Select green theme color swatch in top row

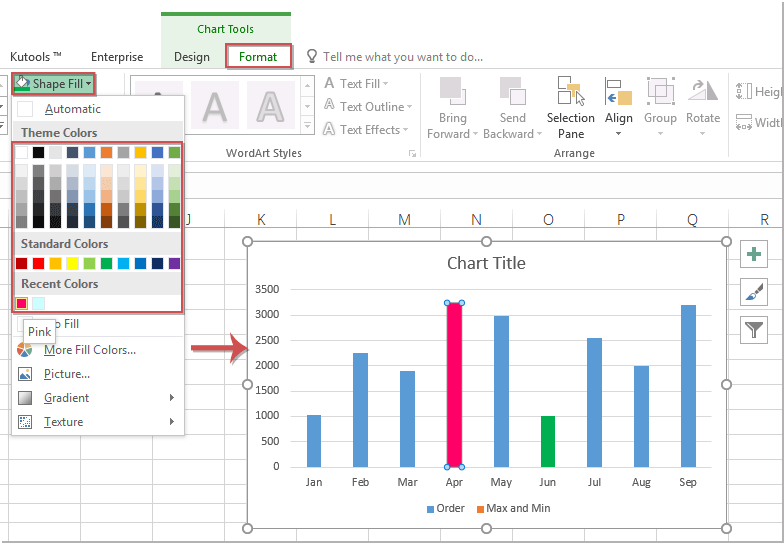tap(174, 152)
